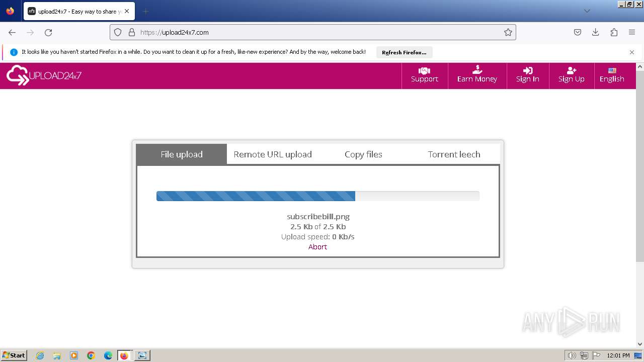Screen dimensions: 644x362
Task: Click the Upload24x7 cloud logo
Action: (x=44, y=75)
